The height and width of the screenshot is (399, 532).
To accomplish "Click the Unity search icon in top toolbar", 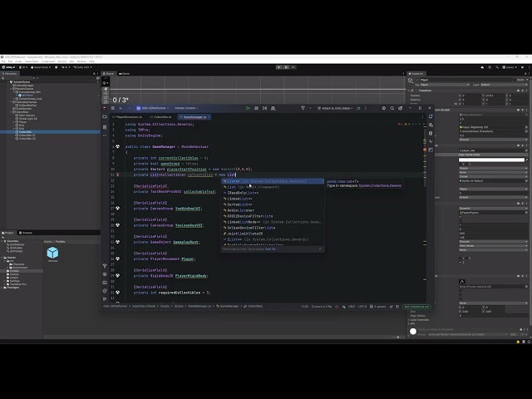I will click(497, 67).
